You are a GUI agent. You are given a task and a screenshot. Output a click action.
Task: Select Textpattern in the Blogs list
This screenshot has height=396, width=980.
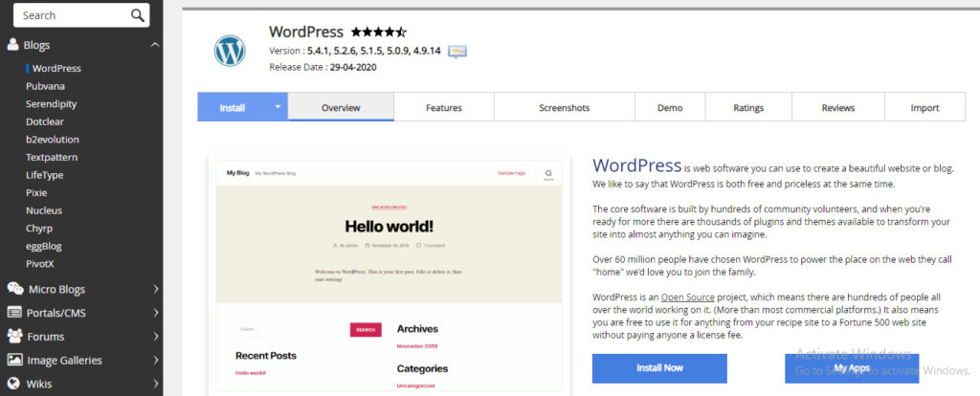coord(52,158)
